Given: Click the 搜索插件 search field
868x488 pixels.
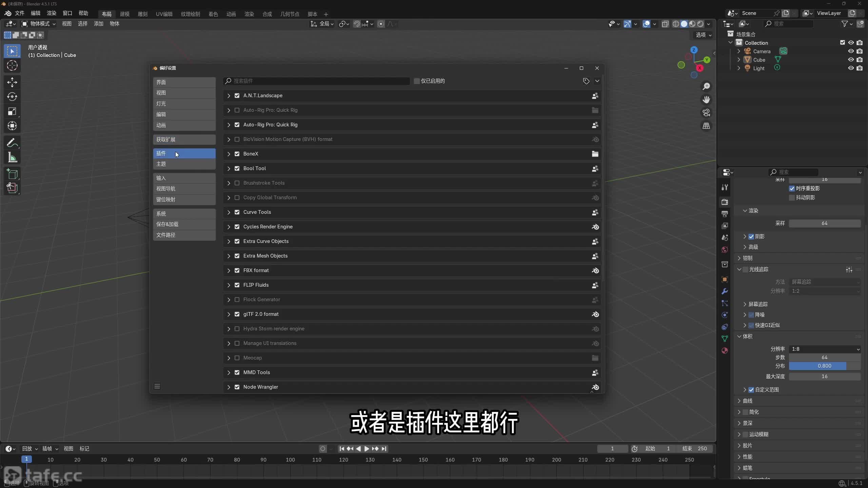Looking at the screenshot, I should (x=317, y=81).
